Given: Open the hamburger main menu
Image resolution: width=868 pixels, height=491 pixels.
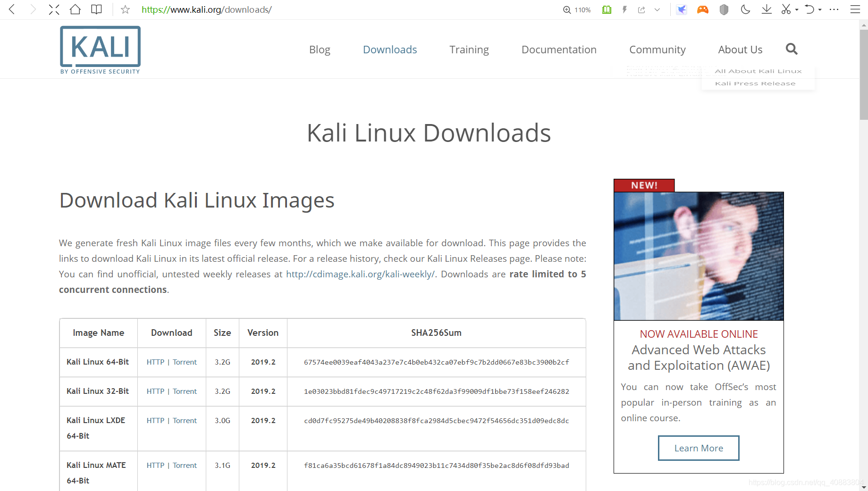Looking at the screenshot, I should [855, 9].
